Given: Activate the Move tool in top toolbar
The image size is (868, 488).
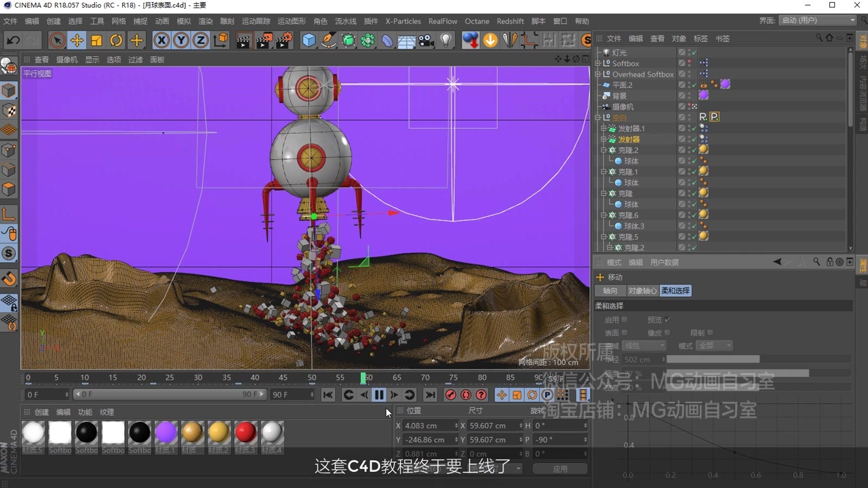Looking at the screenshot, I should tap(77, 41).
